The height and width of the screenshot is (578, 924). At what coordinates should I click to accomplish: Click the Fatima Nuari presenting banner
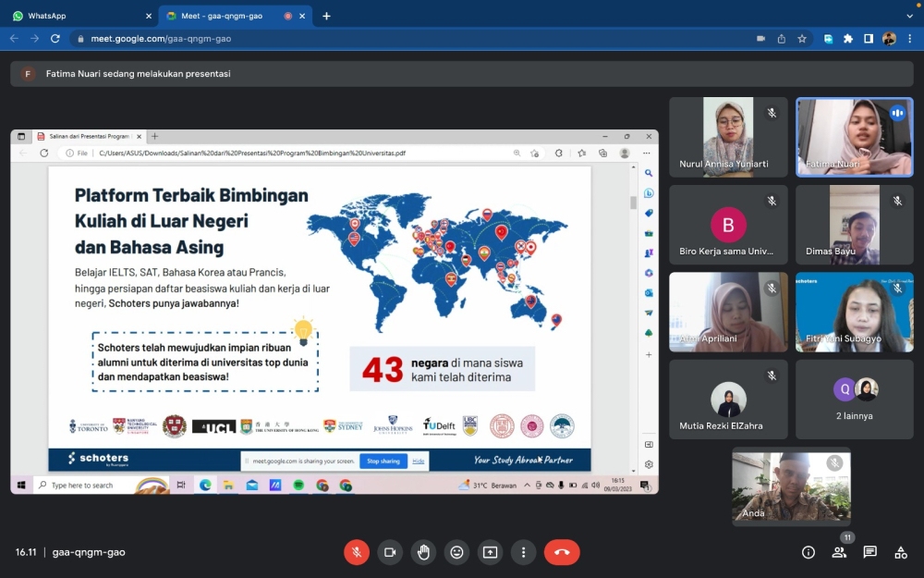pyautogui.click(x=461, y=74)
